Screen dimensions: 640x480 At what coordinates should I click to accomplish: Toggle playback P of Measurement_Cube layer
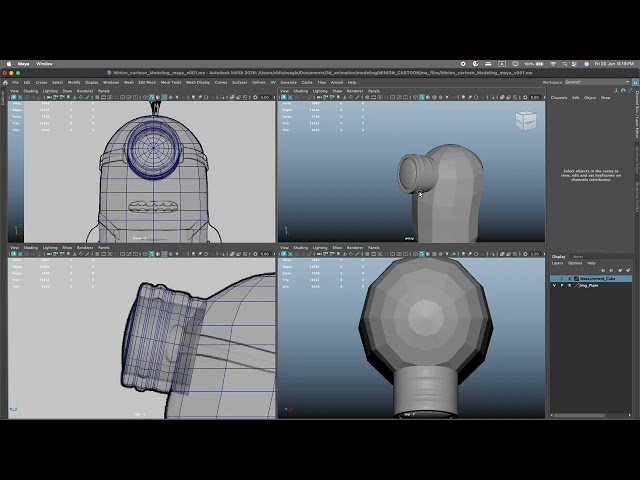tap(562, 279)
